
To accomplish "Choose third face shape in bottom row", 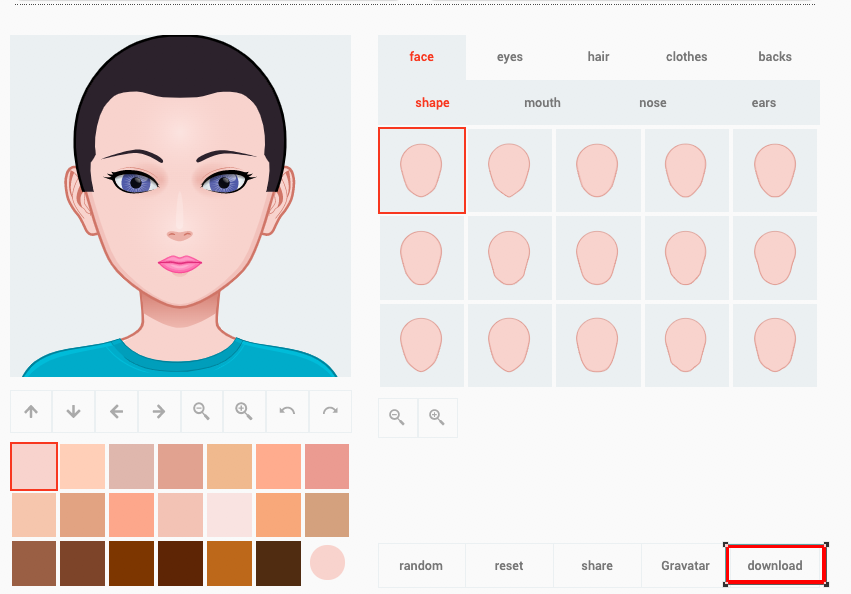I will 598,345.
